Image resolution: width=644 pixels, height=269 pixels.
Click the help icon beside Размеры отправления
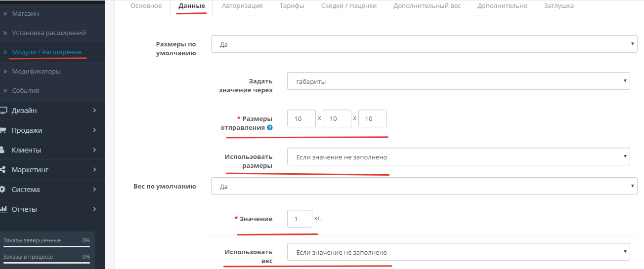[x=269, y=127]
